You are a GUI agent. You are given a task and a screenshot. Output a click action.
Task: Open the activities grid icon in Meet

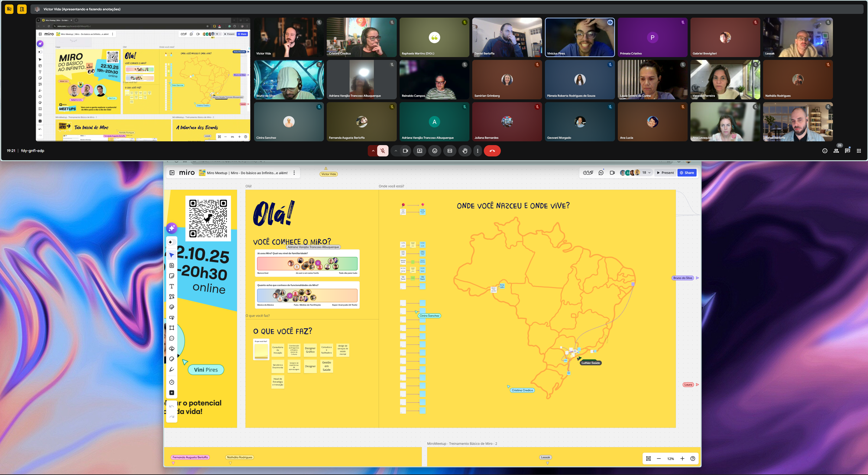859,151
